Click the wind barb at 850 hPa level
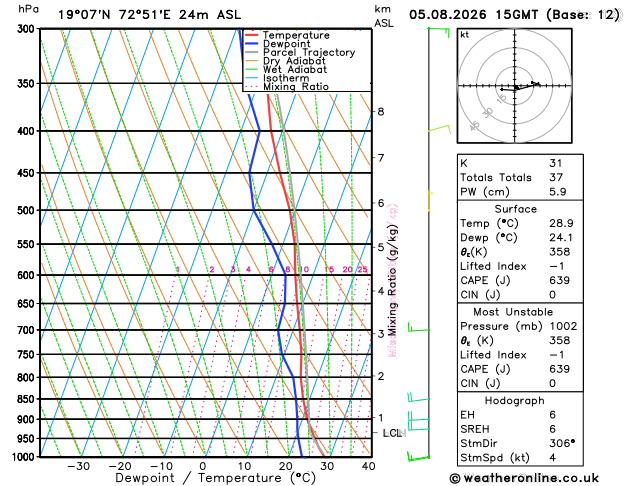Screen dimensions: 629x486 418,397
